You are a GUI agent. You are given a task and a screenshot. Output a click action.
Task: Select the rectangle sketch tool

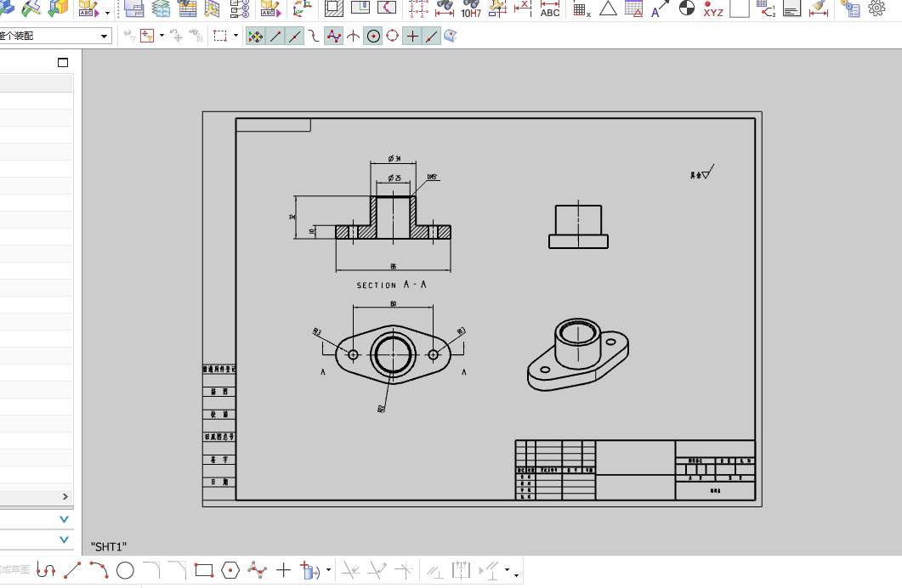click(203, 570)
